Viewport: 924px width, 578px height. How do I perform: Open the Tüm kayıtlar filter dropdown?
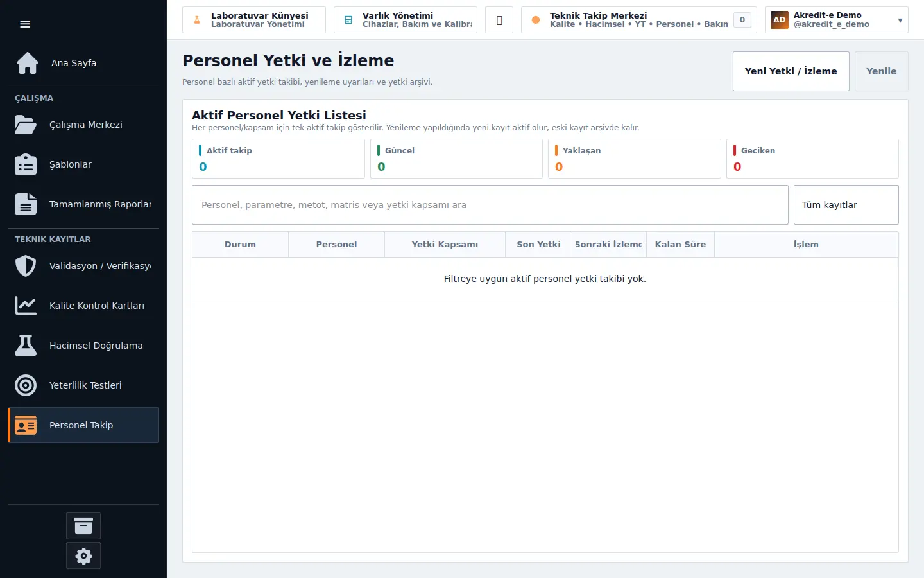click(x=846, y=205)
